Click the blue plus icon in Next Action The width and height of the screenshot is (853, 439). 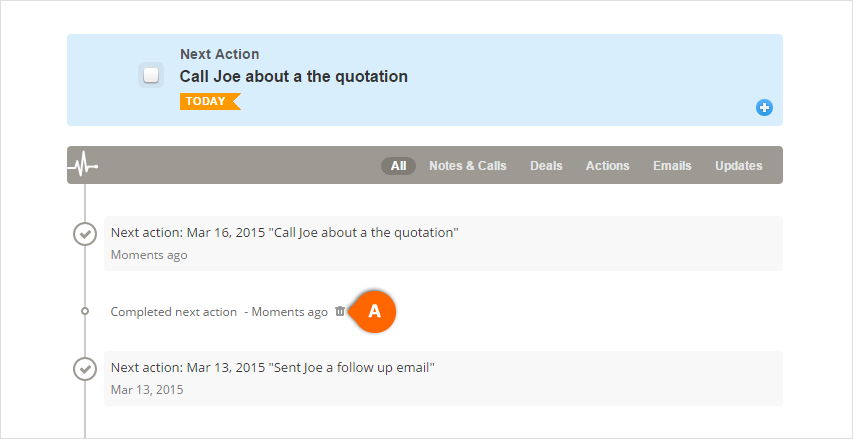[764, 108]
